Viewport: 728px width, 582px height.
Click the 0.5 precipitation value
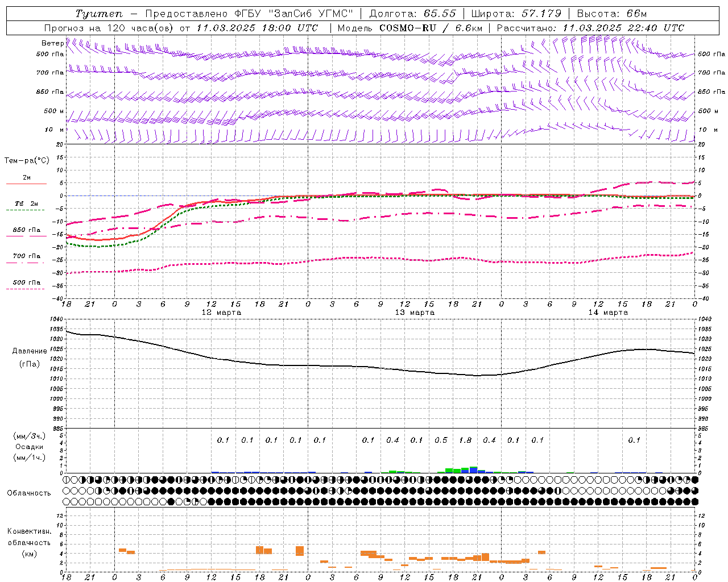point(441,440)
